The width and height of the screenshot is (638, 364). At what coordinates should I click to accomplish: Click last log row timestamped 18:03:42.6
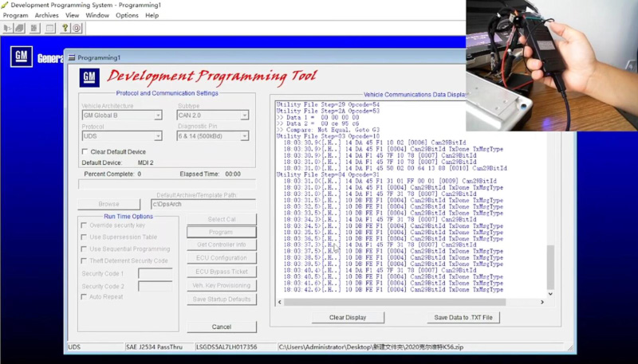pos(393,290)
